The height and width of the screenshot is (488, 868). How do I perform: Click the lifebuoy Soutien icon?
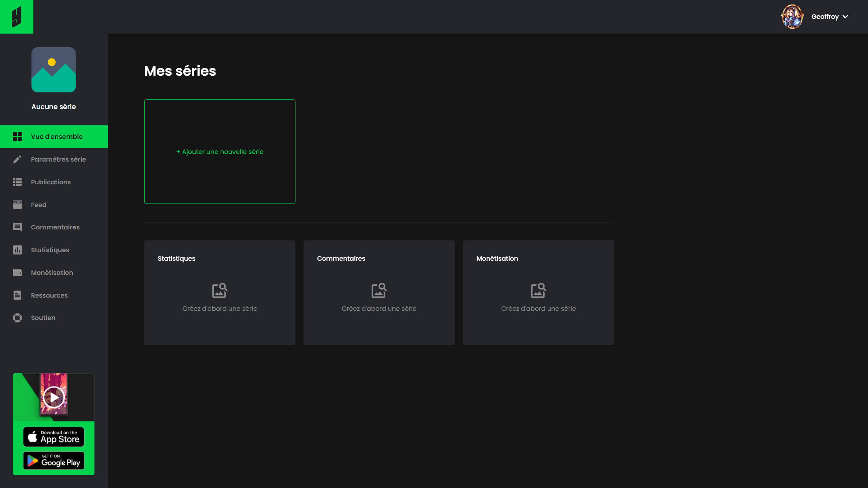coord(17,318)
